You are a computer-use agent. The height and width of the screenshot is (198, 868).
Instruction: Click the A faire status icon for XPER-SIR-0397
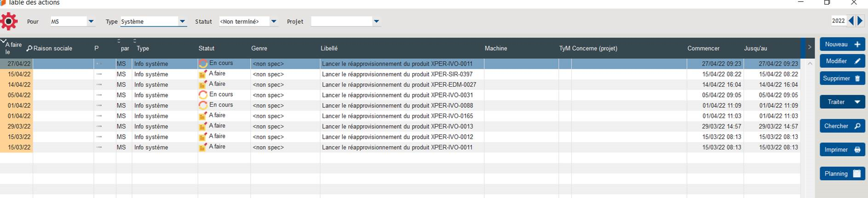[x=202, y=74]
